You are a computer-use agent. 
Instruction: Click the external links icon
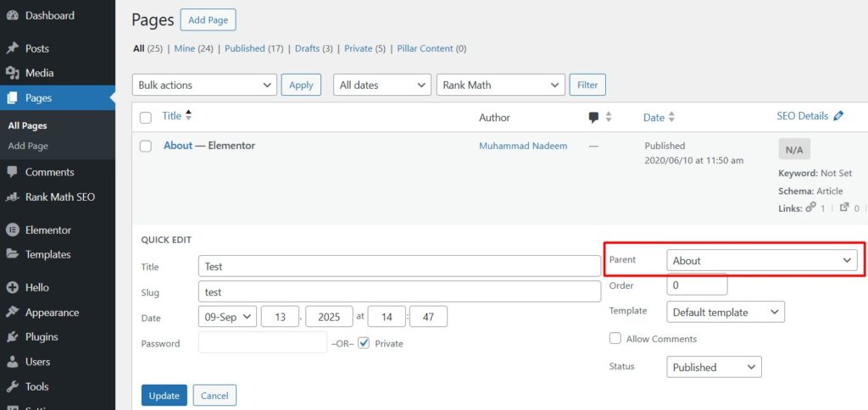point(845,208)
